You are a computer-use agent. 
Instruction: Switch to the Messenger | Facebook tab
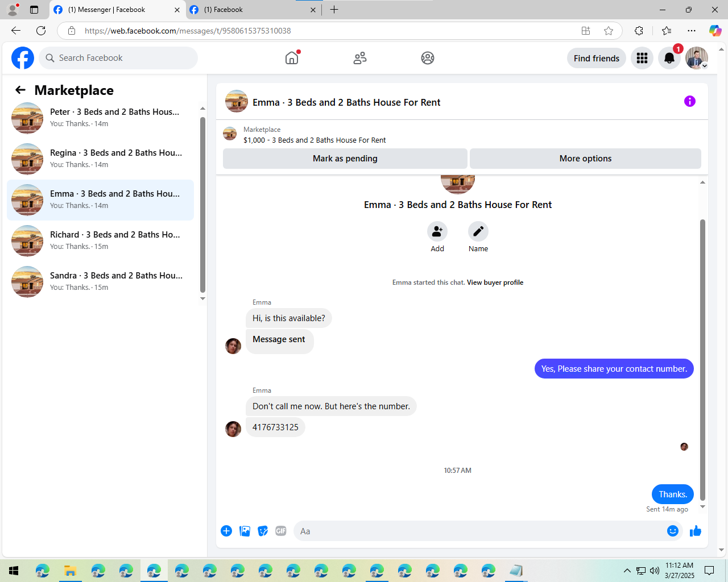pyautogui.click(x=117, y=10)
